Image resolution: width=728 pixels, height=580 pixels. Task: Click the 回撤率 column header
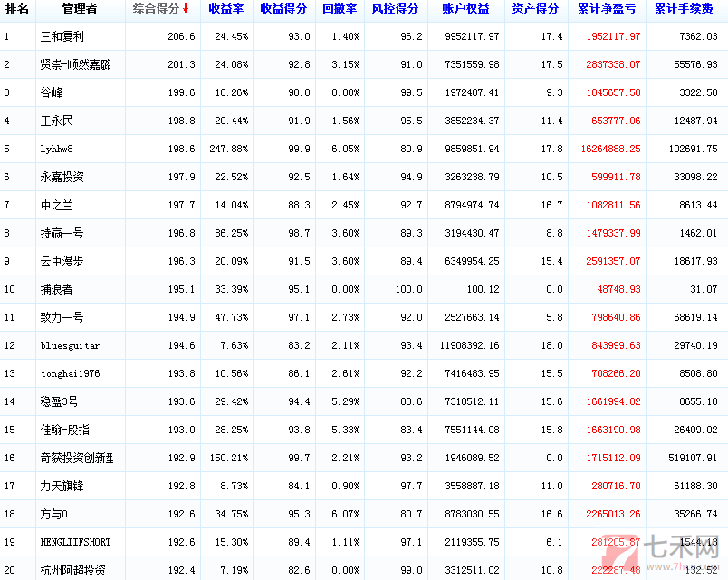coord(340,9)
